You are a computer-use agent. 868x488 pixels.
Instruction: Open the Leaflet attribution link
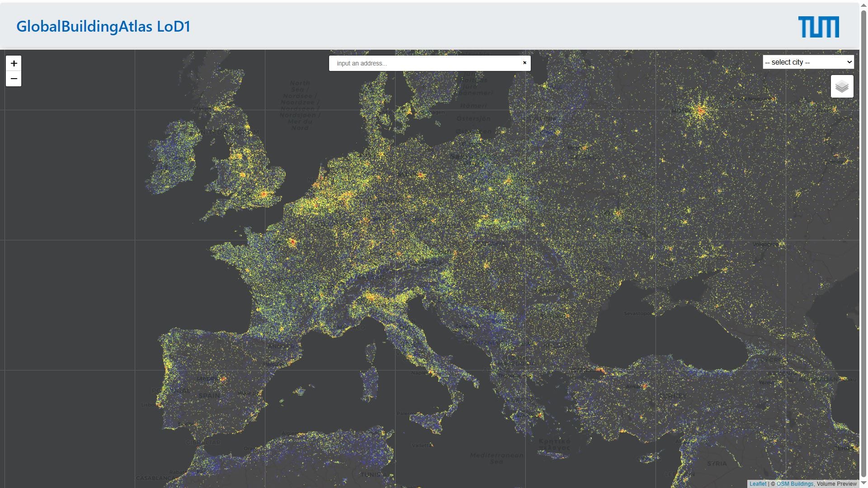(x=758, y=483)
